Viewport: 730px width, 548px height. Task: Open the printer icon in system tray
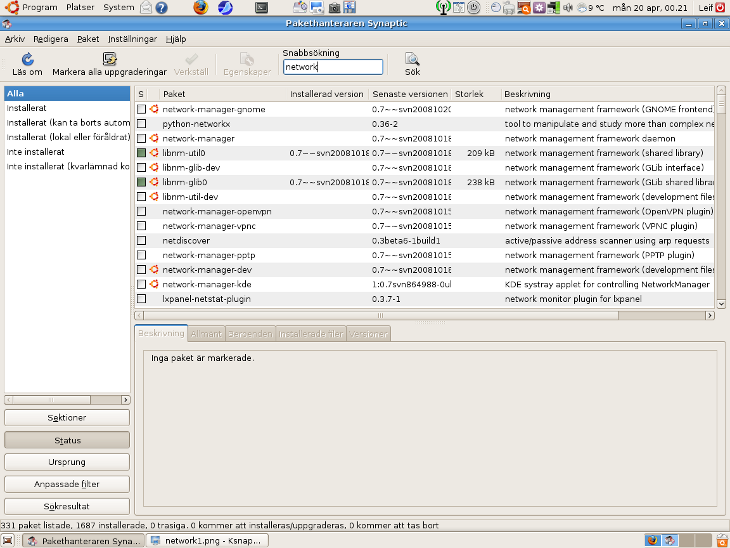click(x=509, y=8)
